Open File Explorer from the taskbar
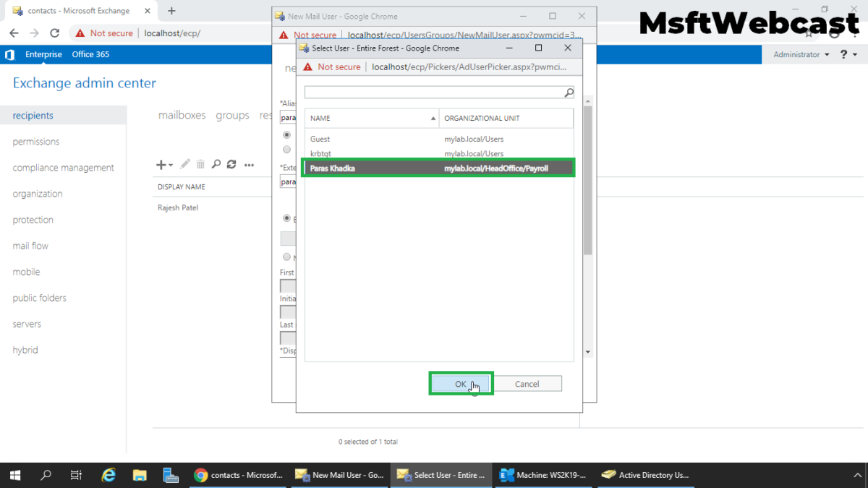Screen dimensions: 868x488 point(140,475)
